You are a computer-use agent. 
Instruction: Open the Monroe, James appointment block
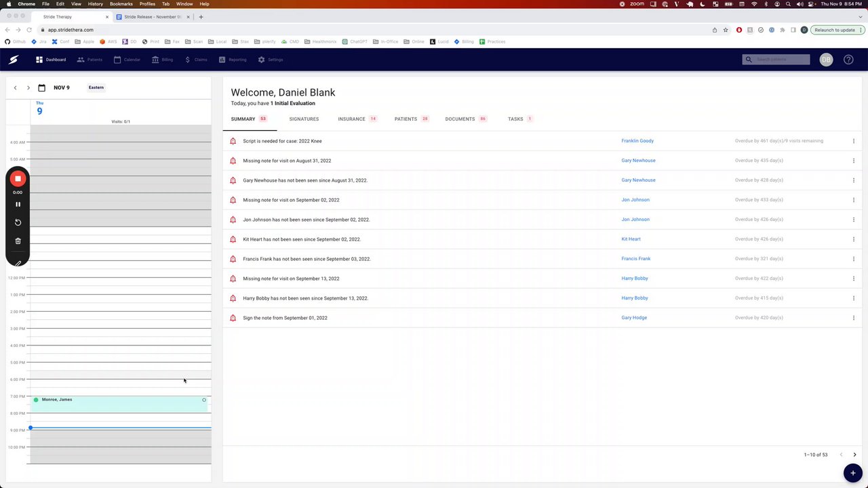tap(119, 405)
